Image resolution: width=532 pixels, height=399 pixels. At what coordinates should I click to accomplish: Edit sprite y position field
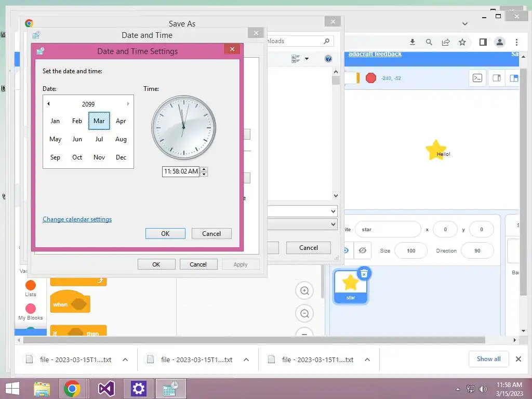point(481,229)
